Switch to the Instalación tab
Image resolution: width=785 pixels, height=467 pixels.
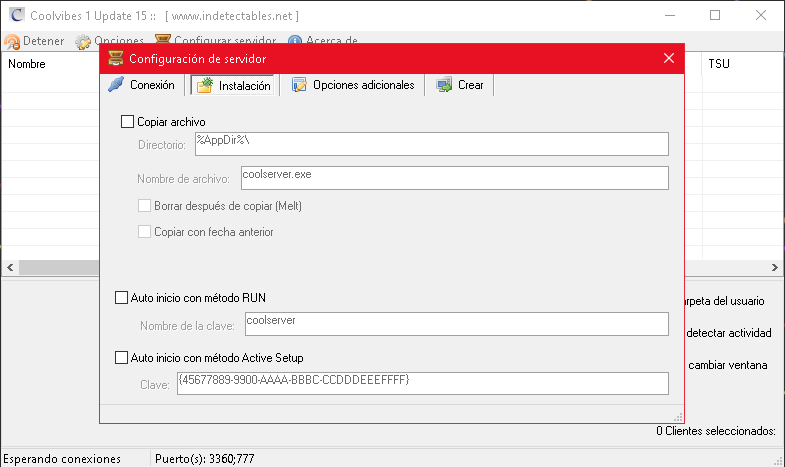click(233, 86)
